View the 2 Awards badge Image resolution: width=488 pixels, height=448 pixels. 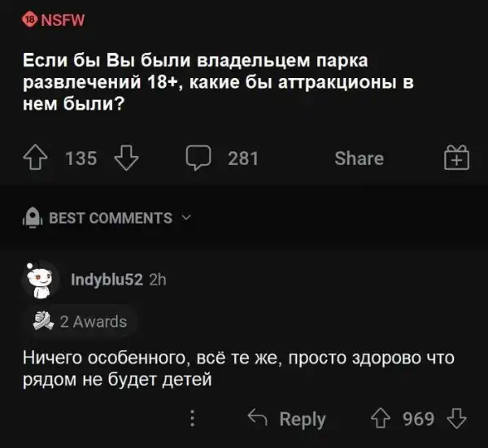coord(81,321)
